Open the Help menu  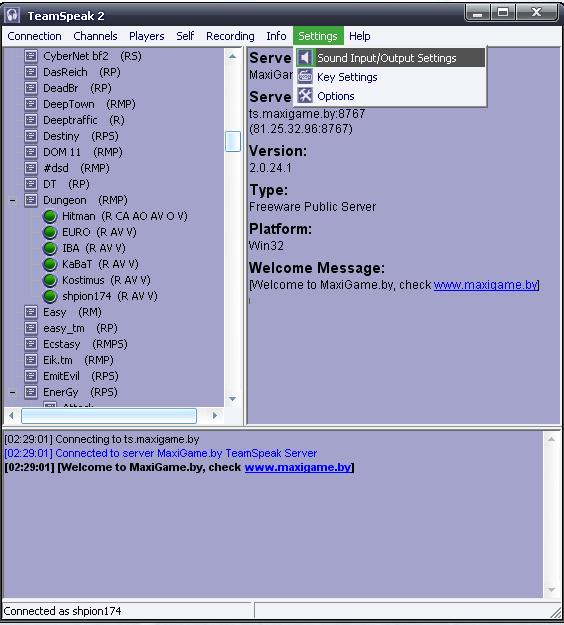(x=360, y=36)
